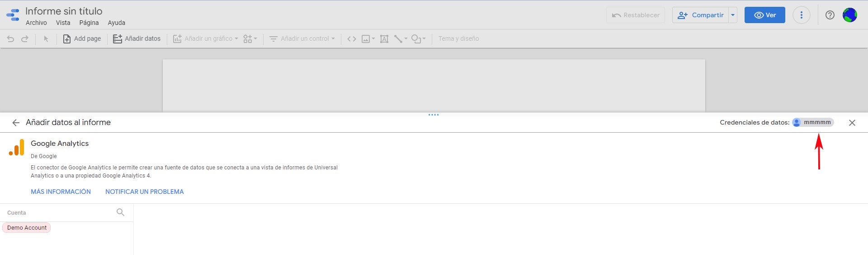Click the user account avatar
Viewport: 868px width, 255px height.
coord(850,15)
